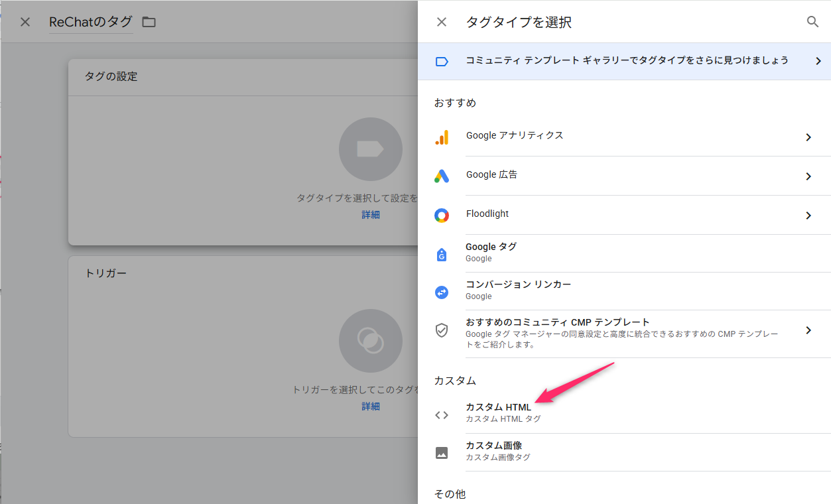Image resolution: width=831 pixels, height=504 pixels.
Task: Open 詳細 link in タグの設定 card
Action: tap(371, 215)
